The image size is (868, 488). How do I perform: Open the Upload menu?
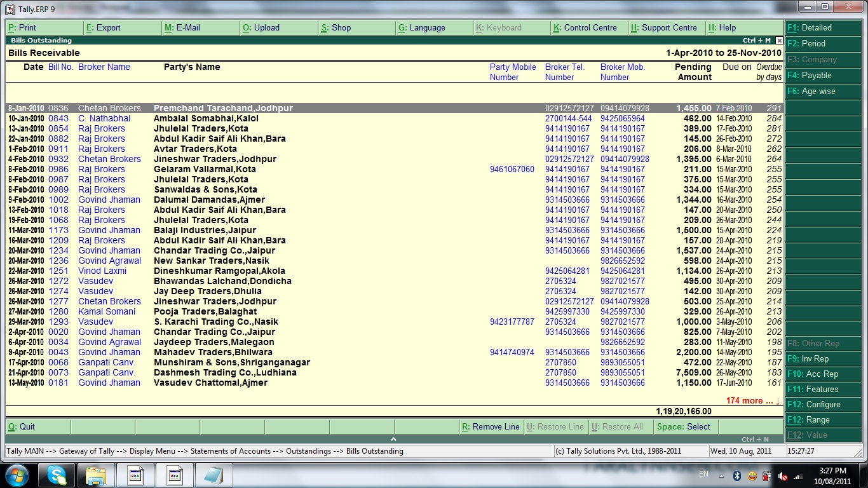point(279,28)
